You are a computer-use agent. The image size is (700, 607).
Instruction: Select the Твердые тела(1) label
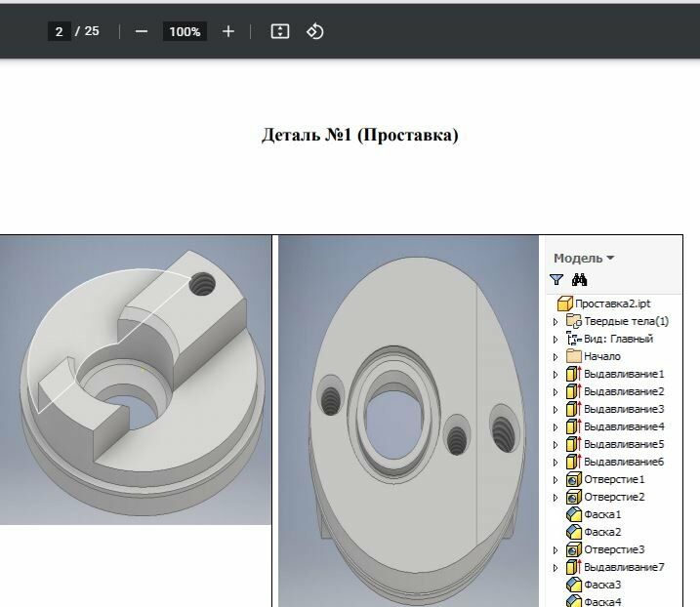[627, 321]
